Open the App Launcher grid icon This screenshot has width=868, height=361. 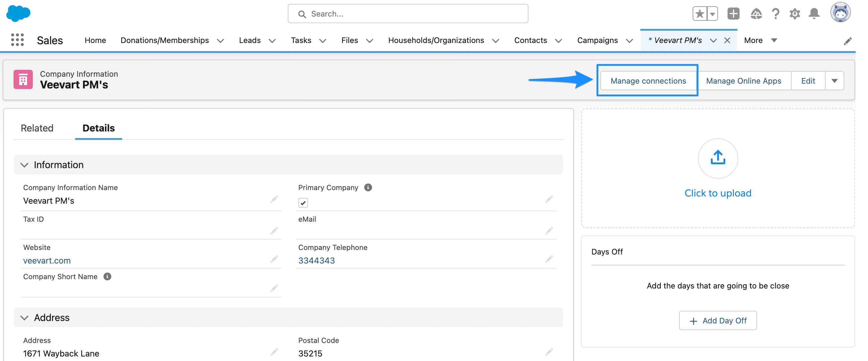coord(17,40)
